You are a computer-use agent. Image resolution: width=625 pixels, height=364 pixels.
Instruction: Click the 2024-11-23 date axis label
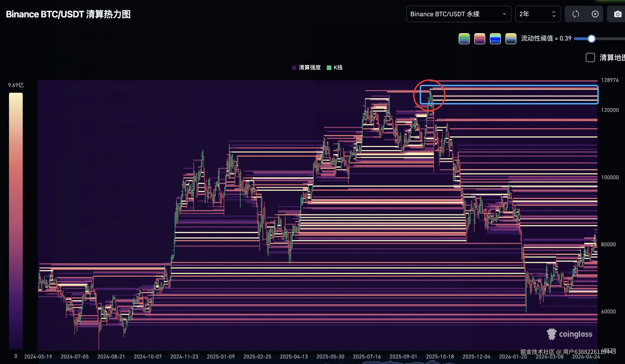(184, 357)
